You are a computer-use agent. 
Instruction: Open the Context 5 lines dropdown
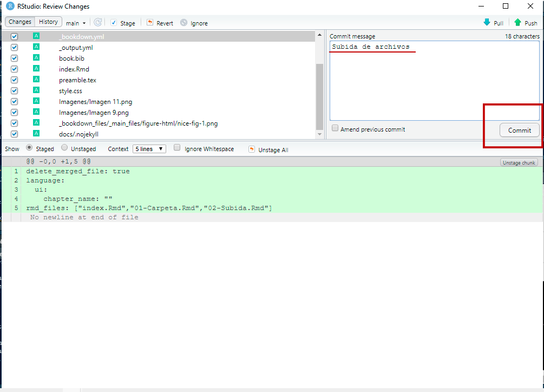tap(149, 149)
